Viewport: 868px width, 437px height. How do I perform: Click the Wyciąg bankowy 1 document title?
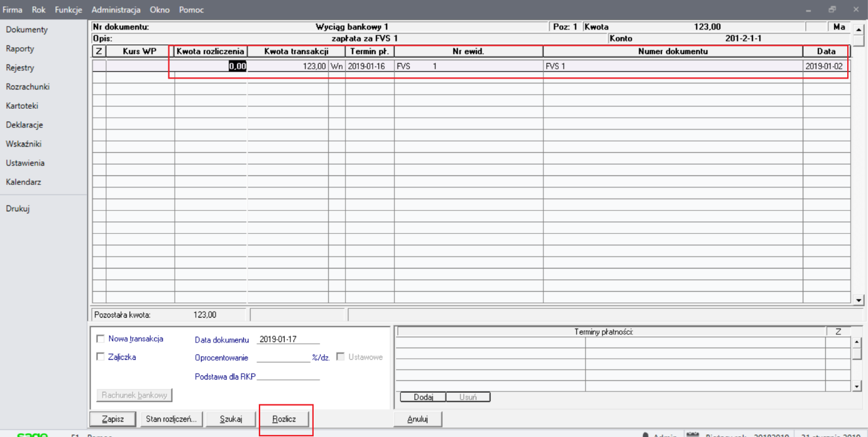click(x=352, y=27)
